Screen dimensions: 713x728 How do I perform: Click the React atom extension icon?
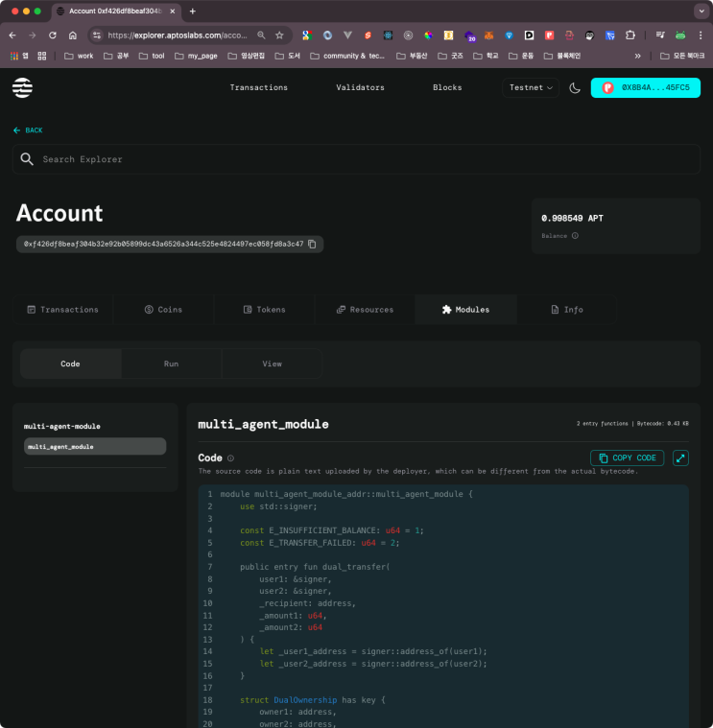(388, 35)
